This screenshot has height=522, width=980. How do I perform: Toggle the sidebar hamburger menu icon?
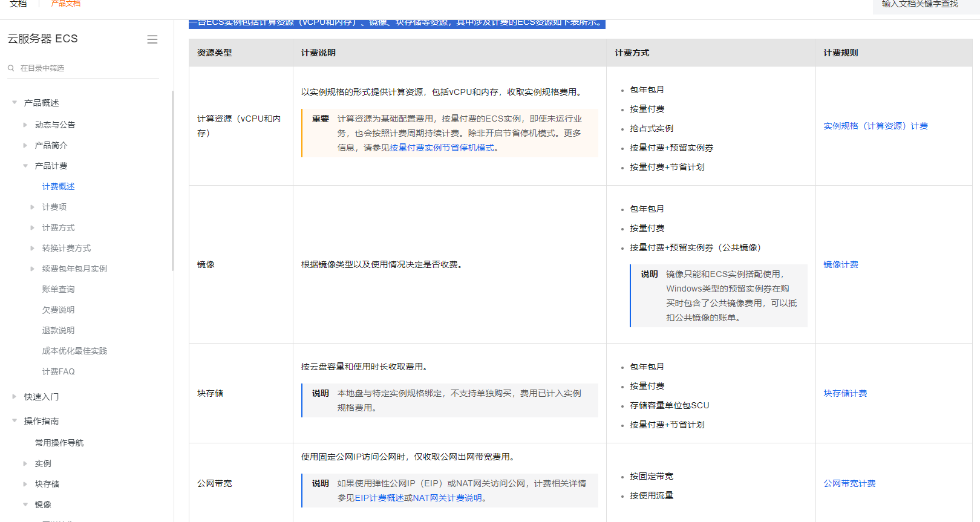pyautogui.click(x=152, y=39)
